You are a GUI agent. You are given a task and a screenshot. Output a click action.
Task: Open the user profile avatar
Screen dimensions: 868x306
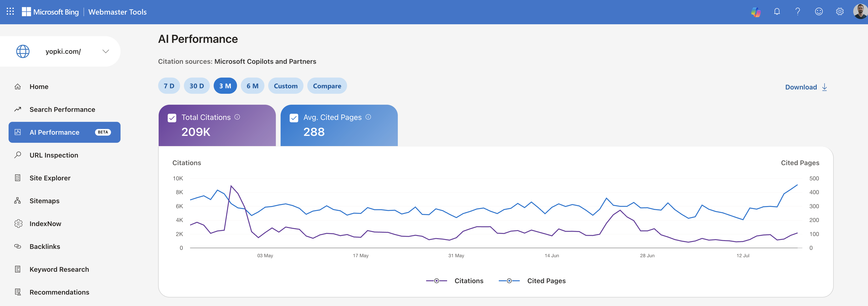(860, 11)
